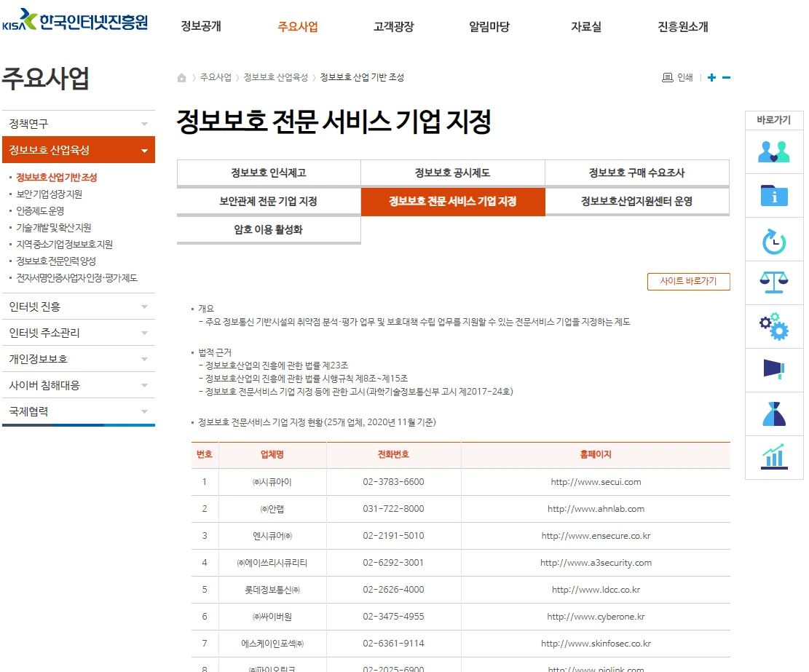Increase text size with plus icon

711,77
